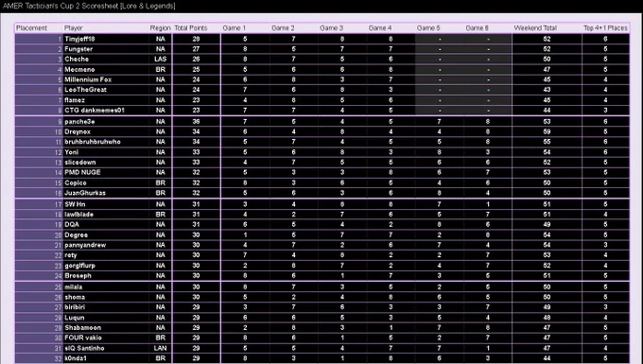The width and height of the screenshot is (643, 364).
Task: Select player name "DQA"
Action: pos(72,225)
